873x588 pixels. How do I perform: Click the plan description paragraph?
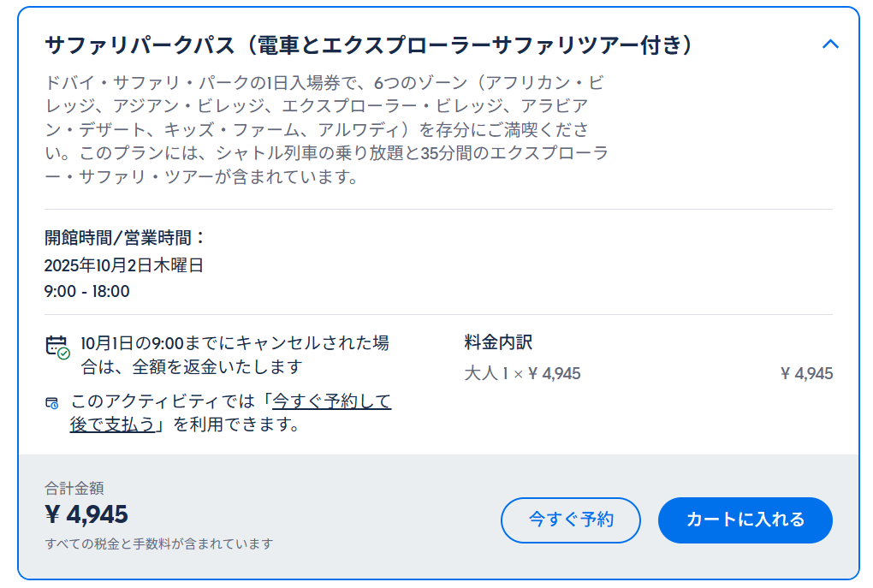coord(326,130)
